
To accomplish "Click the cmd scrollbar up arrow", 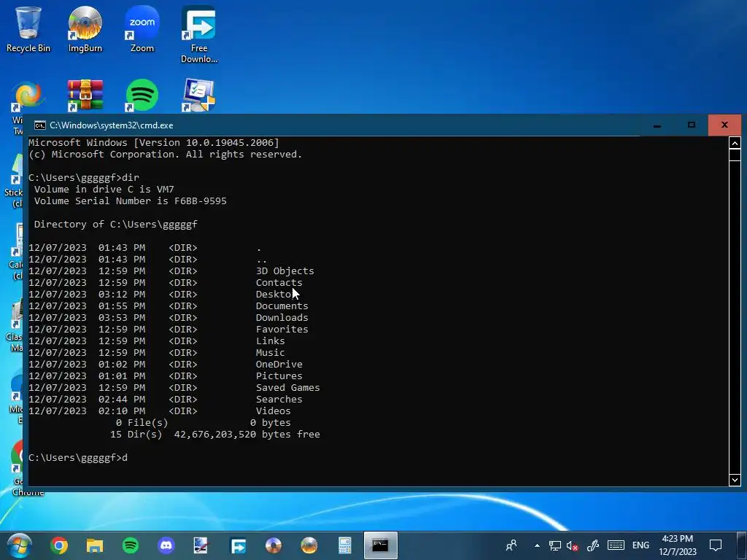I will 735,143.
